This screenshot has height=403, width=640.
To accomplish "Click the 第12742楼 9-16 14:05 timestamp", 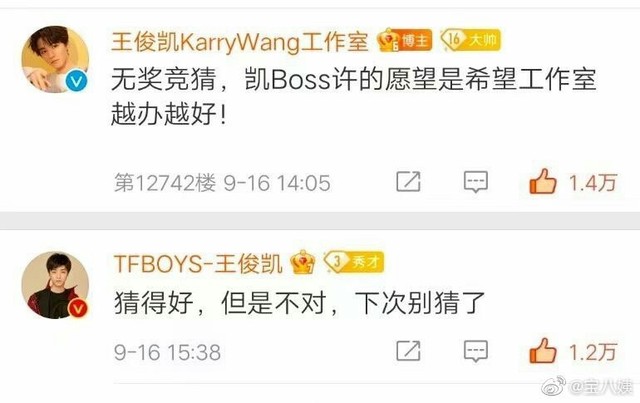I will [x=222, y=183].
